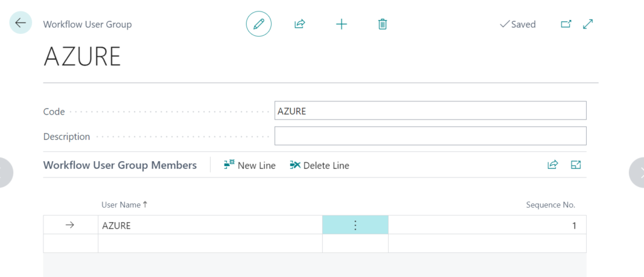Share the Workflow User Group Members list

pos(553,165)
